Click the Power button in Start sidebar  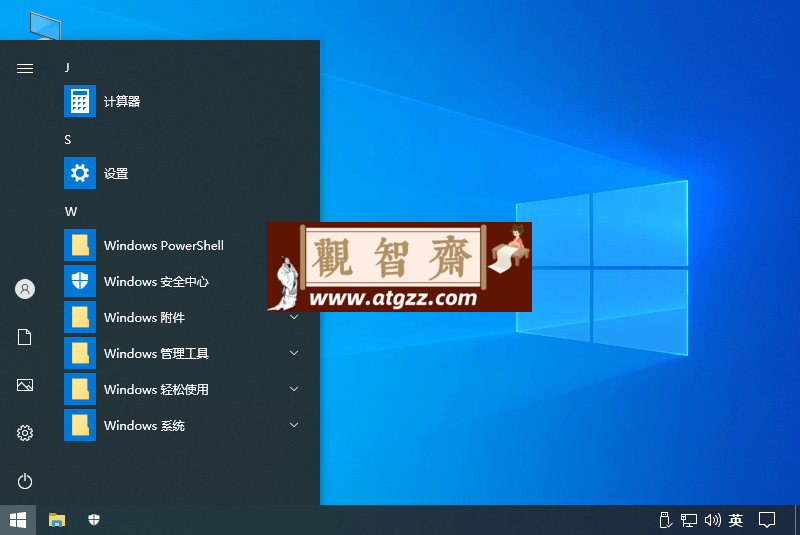tap(24, 481)
